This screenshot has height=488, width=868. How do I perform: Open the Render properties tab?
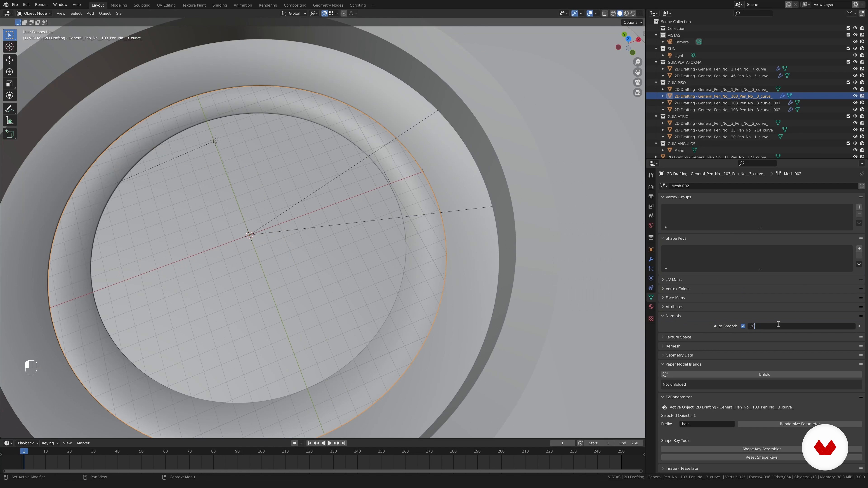(651, 187)
